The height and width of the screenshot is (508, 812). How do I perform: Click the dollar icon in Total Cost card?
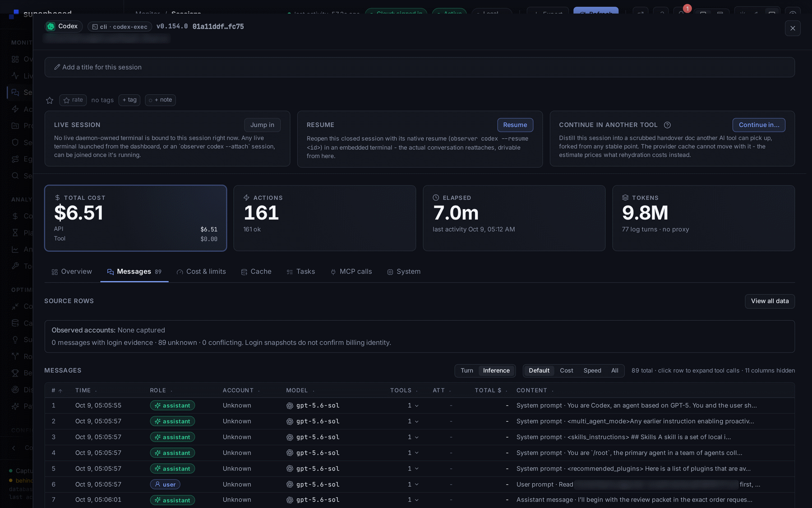(57, 198)
